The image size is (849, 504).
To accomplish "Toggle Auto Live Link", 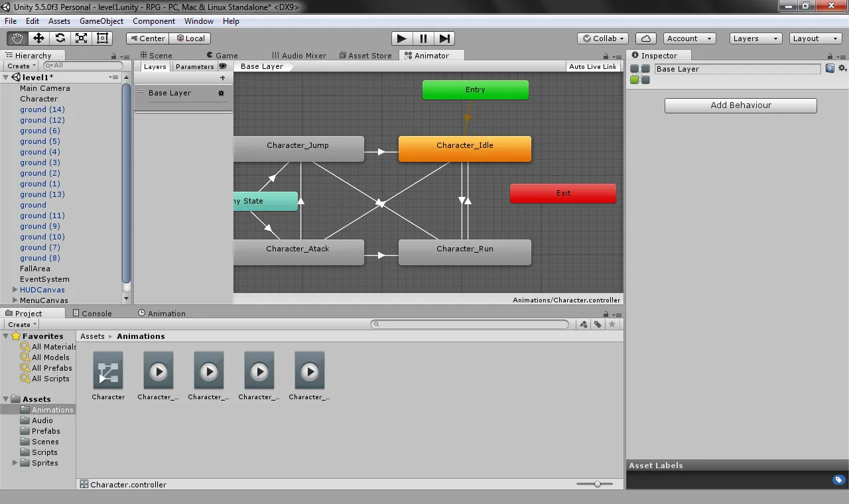I will tap(592, 66).
